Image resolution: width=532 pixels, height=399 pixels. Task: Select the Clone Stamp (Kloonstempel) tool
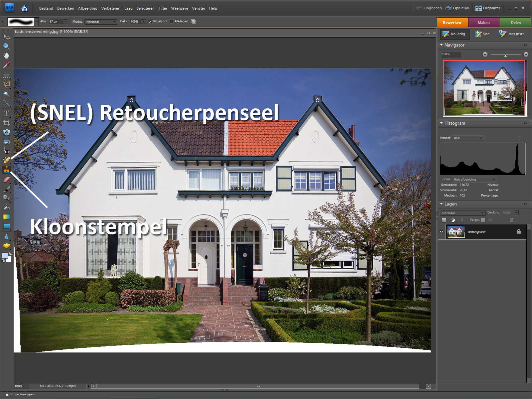(x=6, y=170)
